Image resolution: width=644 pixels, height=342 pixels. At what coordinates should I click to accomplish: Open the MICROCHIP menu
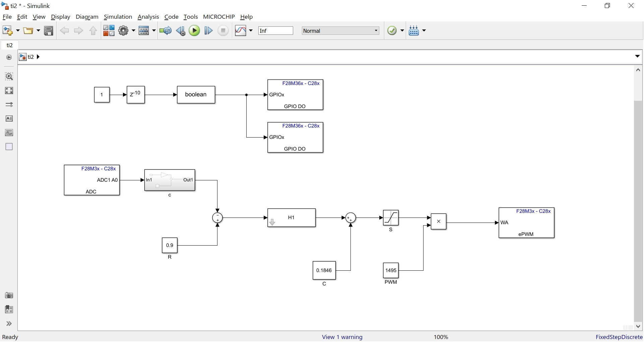click(x=219, y=17)
